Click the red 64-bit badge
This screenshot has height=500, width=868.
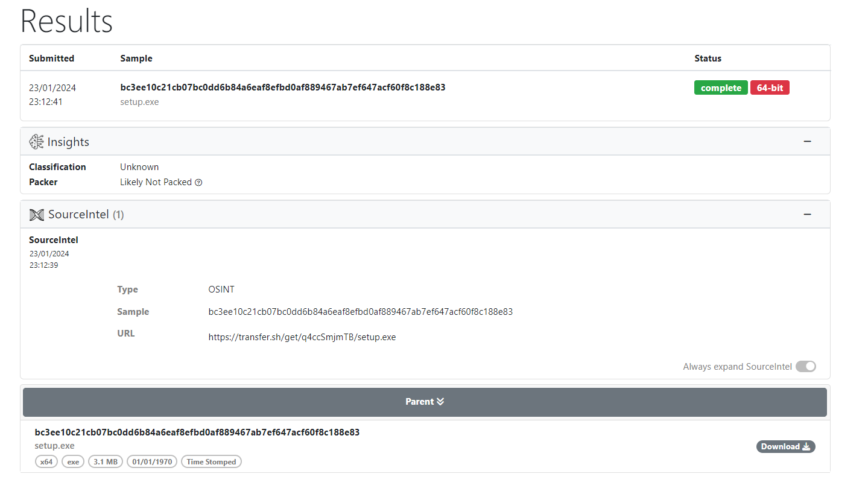769,88
